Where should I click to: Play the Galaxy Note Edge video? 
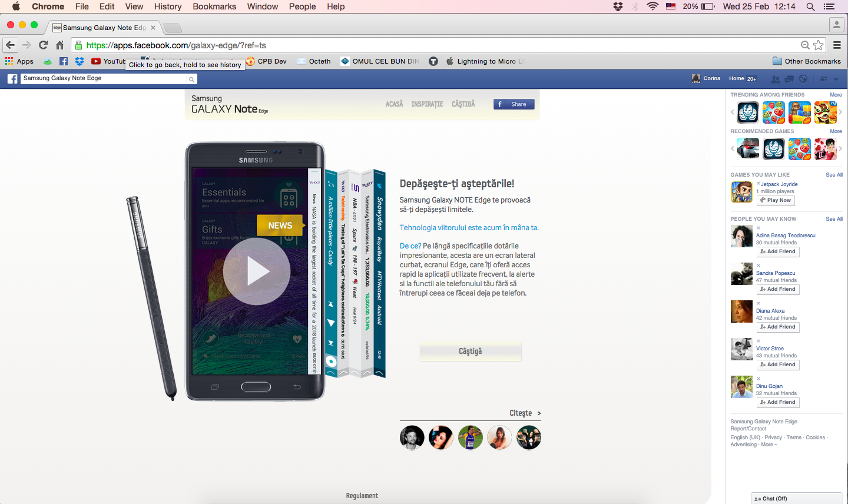tap(257, 271)
